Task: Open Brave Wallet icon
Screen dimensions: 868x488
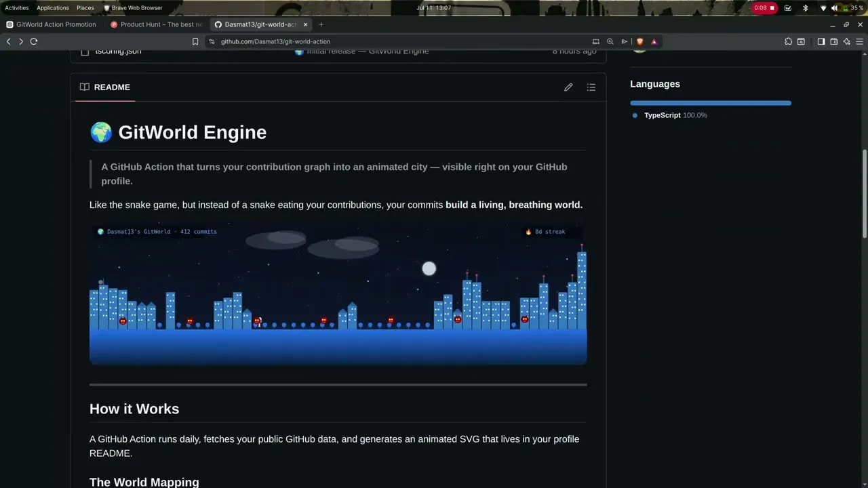Action: click(x=834, y=41)
